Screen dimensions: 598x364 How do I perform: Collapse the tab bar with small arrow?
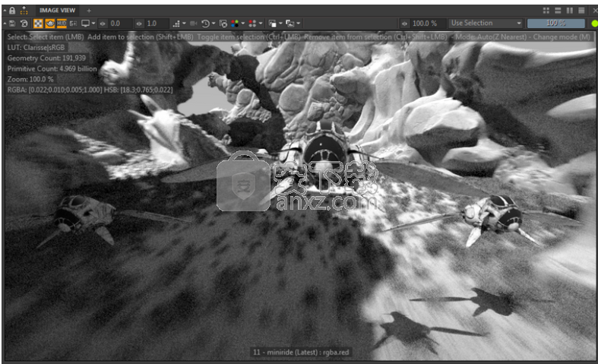click(5, 11)
